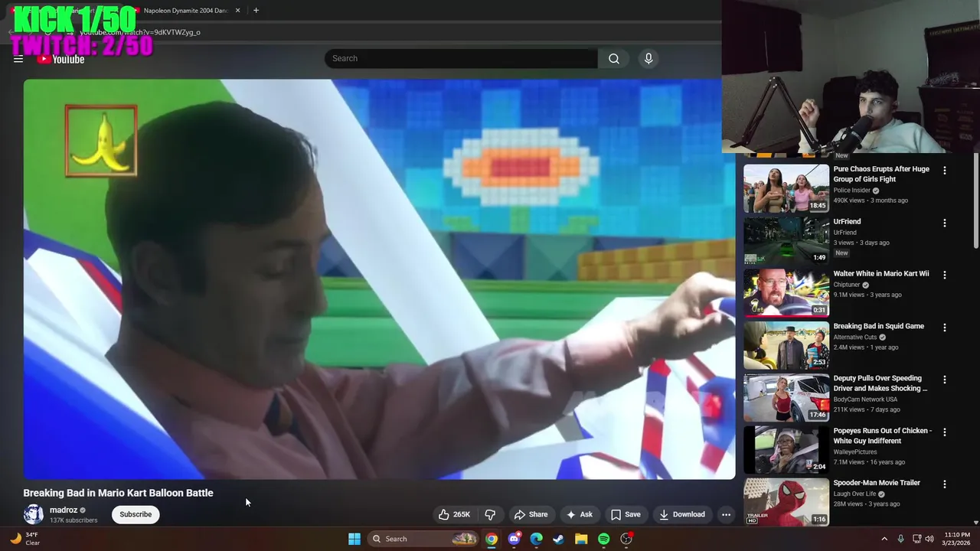This screenshot has height=551, width=980.
Task: Open the 'Breaking Bad in Squid Game' title
Action: click(879, 326)
